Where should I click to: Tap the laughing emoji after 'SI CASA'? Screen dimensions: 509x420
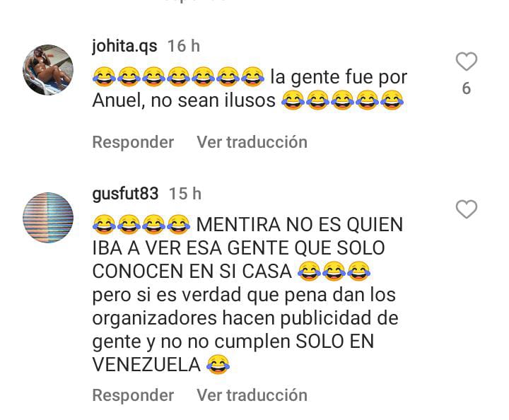tap(310, 271)
